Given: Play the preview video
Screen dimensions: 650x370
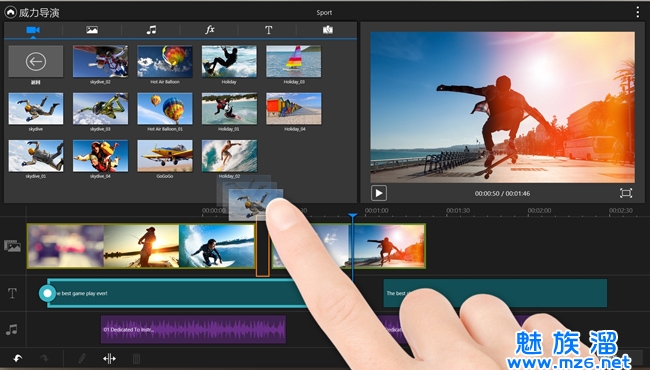Looking at the screenshot, I should pyautogui.click(x=378, y=193).
